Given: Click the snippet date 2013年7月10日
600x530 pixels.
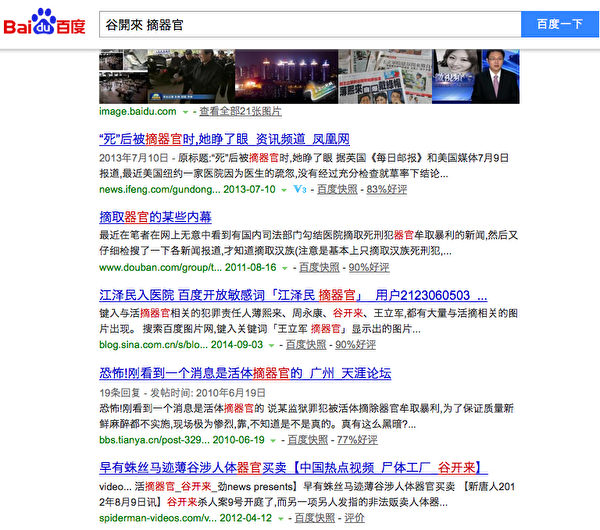Looking at the screenshot, I should pyautogui.click(x=134, y=158).
